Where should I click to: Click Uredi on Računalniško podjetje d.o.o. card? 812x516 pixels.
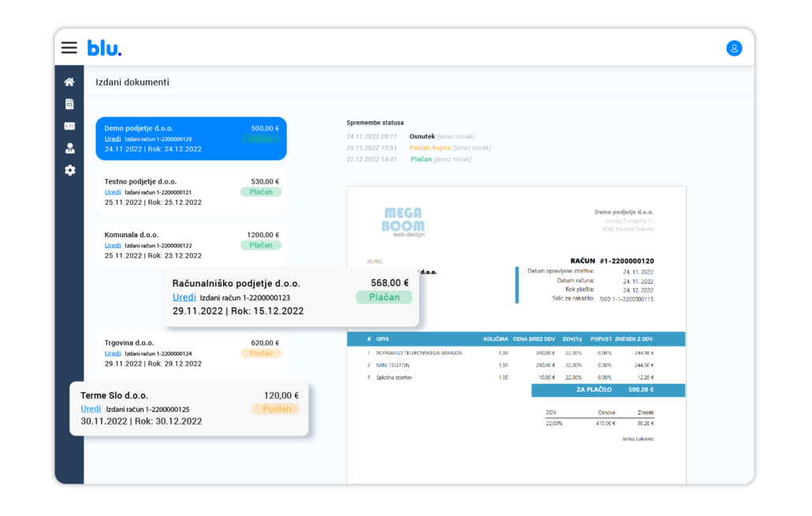184,298
